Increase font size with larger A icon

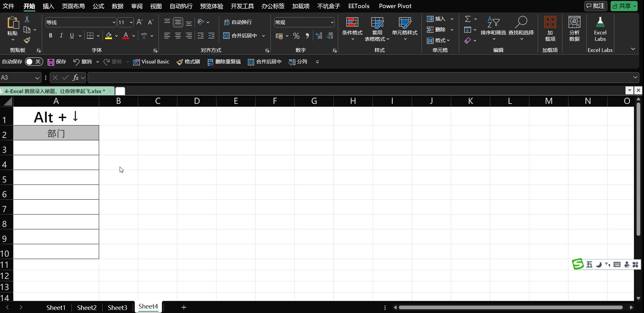[140, 22]
